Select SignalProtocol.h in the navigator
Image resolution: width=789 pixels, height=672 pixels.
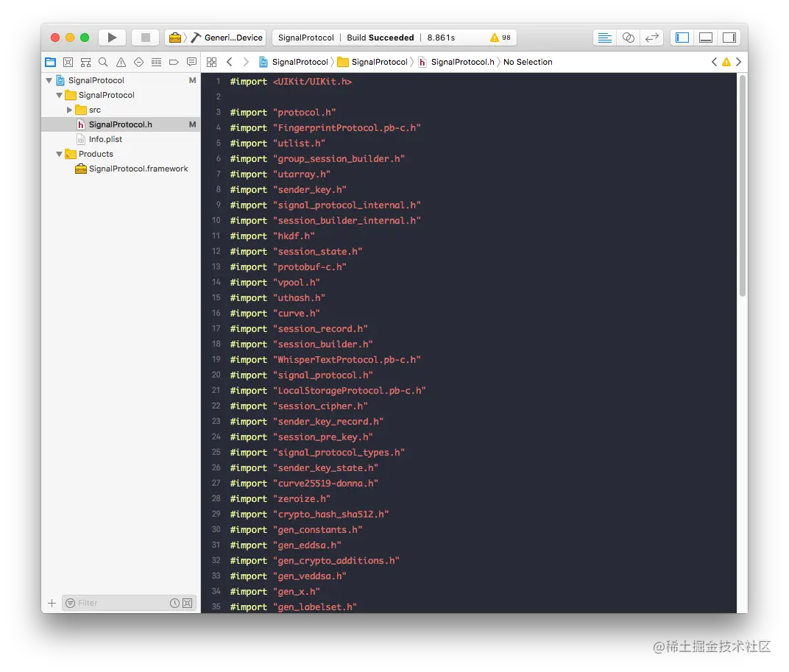click(x=121, y=124)
